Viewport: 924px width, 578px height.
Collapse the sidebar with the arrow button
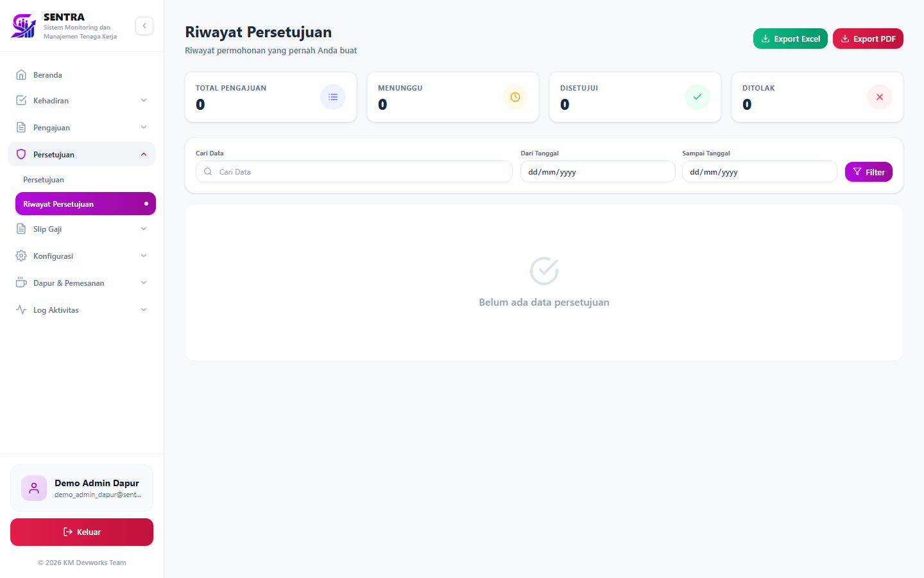click(x=144, y=26)
